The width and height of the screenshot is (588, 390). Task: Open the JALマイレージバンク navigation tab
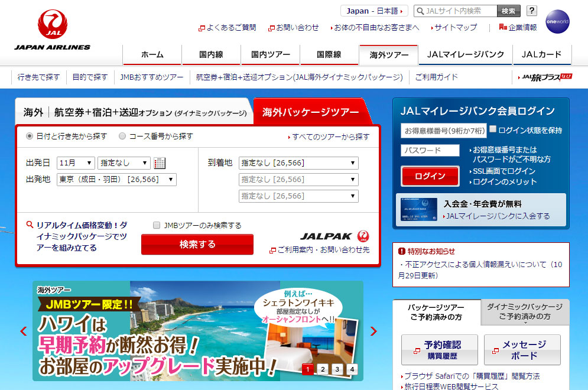point(465,55)
